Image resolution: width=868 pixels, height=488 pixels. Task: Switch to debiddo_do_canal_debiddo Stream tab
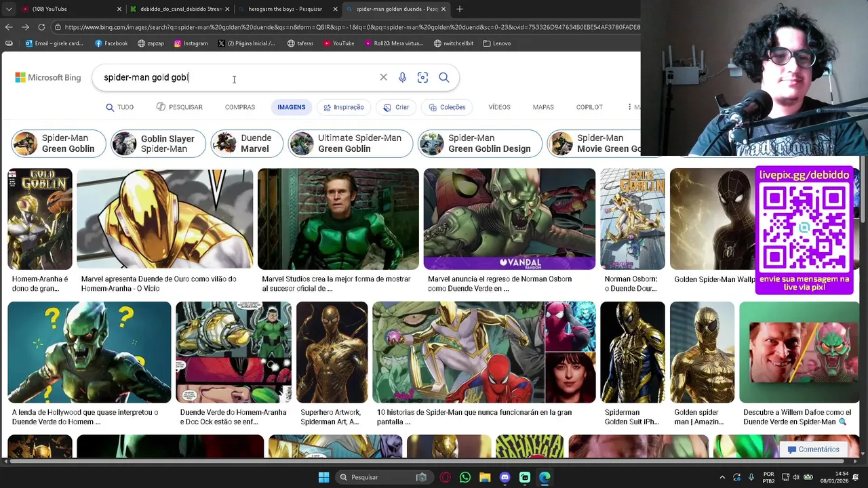(x=179, y=9)
